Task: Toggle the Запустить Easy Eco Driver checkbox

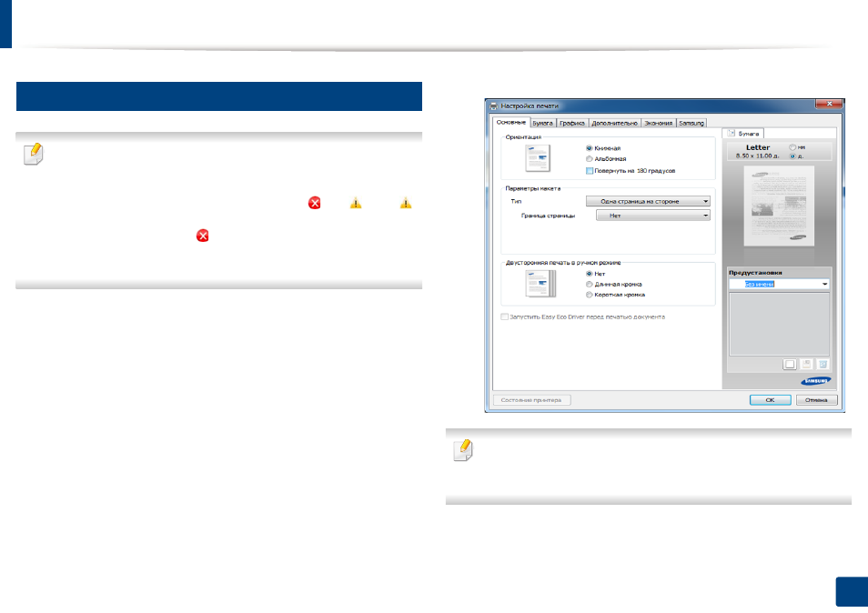Action: 504,317
